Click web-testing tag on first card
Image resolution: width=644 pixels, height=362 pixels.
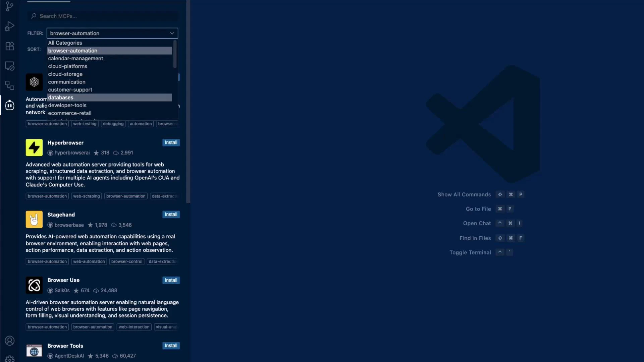click(x=85, y=124)
